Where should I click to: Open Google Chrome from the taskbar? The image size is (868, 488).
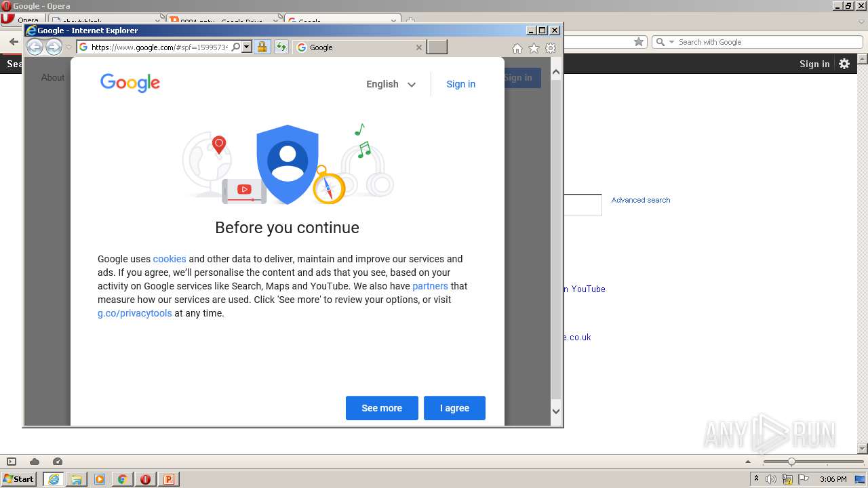122,479
